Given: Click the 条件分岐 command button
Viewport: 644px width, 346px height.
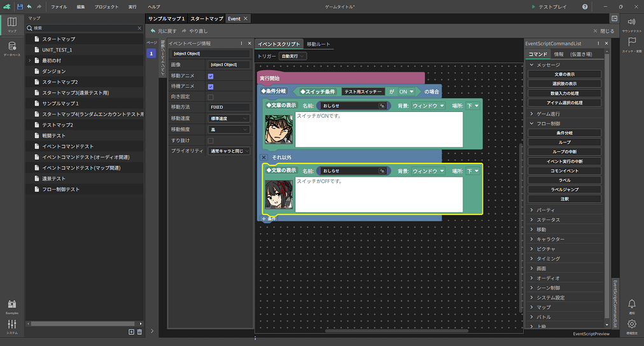Looking at the screenshot, I should click(564, 132).
